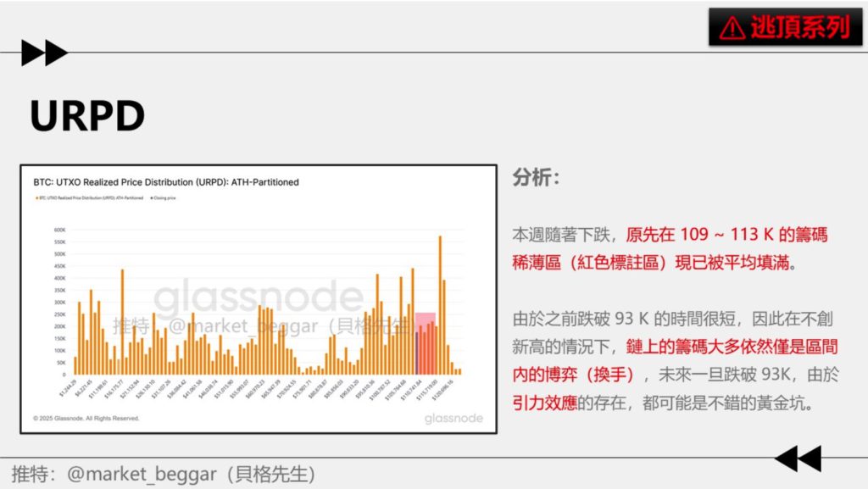
Task: Click the glassnode logo below the chart
Action: coord(453,419)
